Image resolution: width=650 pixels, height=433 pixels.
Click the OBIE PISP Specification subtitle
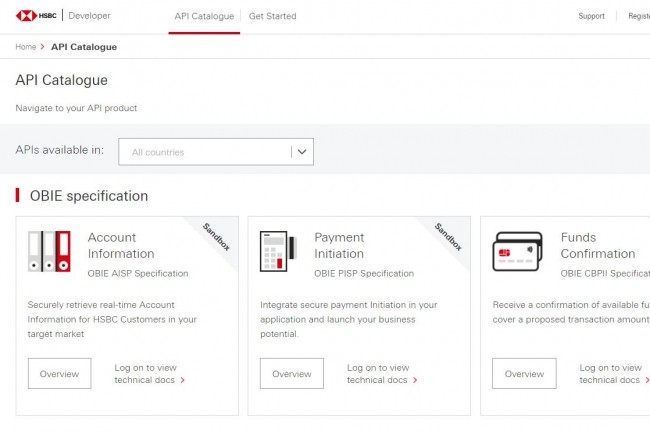click(x=364, y=273)
